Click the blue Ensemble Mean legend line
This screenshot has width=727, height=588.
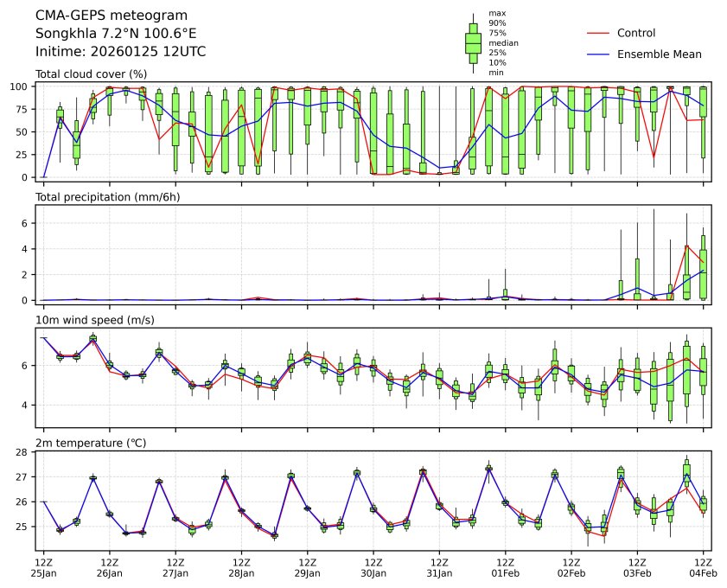[x=598, y=54]
